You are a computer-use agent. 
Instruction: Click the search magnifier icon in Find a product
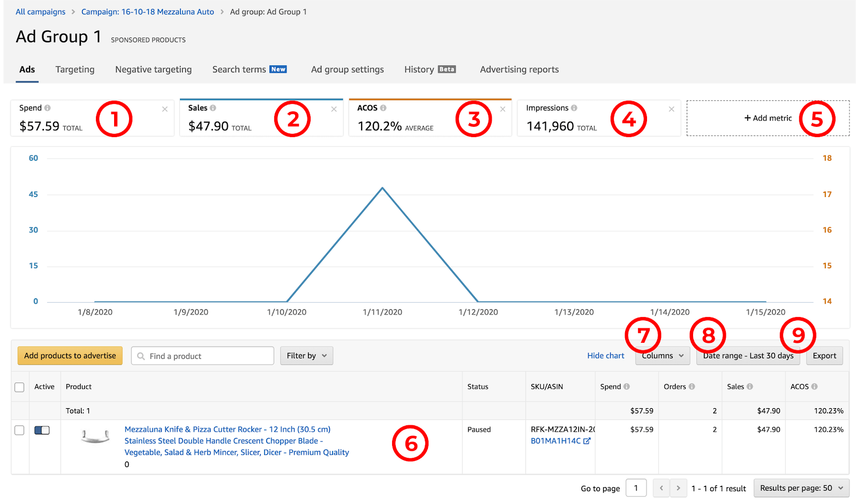point(141,356)
